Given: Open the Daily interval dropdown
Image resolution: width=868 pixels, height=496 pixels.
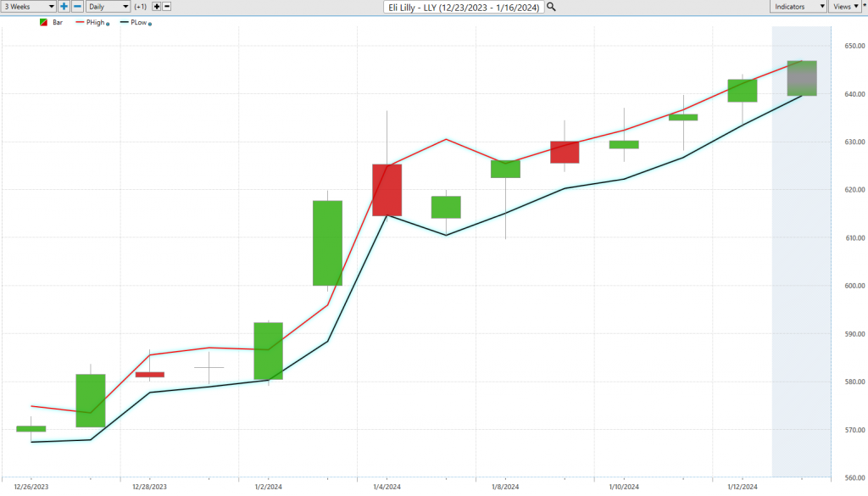Looking at the screenshot, I should [x=108, y=7].
